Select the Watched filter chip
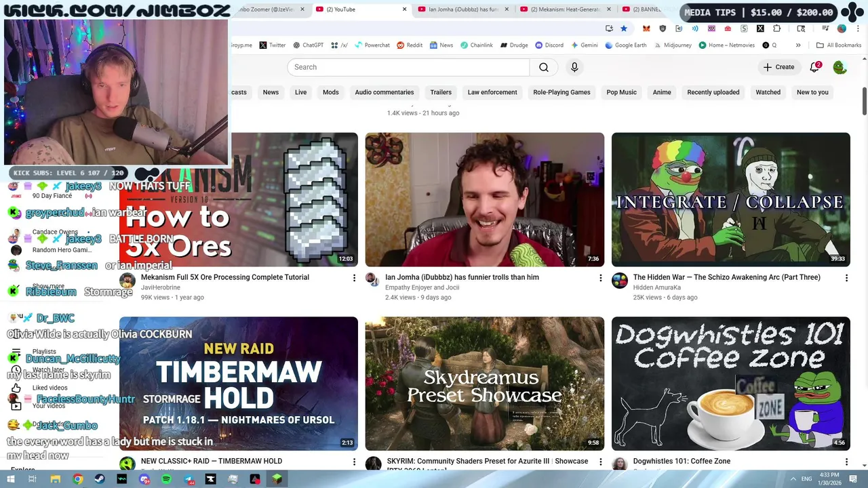Screen dimensions: 868x488 tap(768, 92)
